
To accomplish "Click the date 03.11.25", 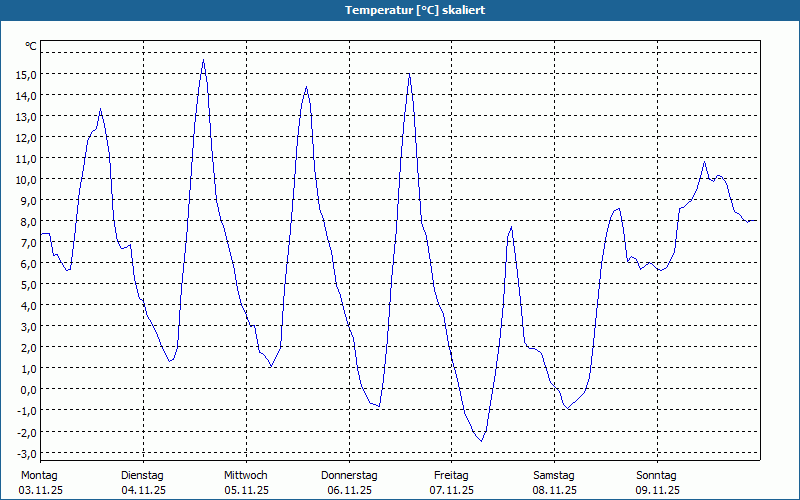I will pos(40,491).
